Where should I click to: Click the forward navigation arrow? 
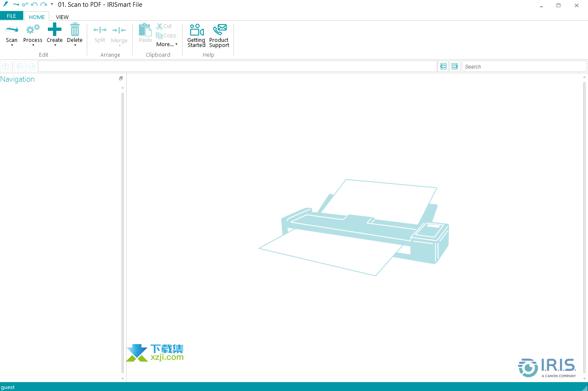coord(32,66)
